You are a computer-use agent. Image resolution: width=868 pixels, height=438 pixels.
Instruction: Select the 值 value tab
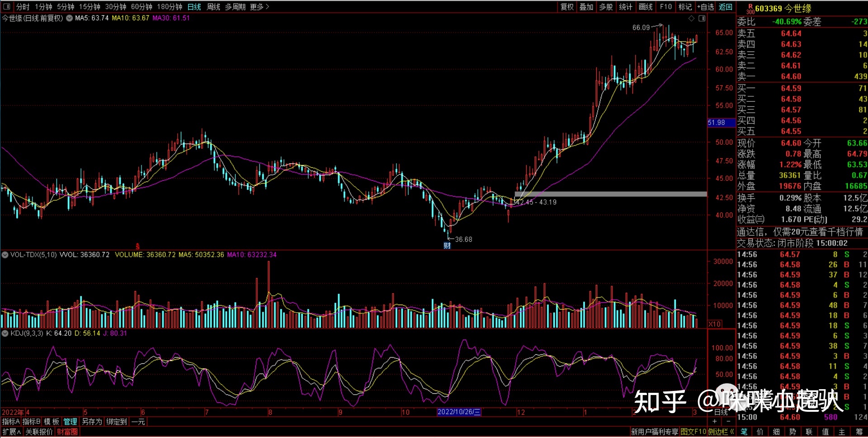[826, 432]
